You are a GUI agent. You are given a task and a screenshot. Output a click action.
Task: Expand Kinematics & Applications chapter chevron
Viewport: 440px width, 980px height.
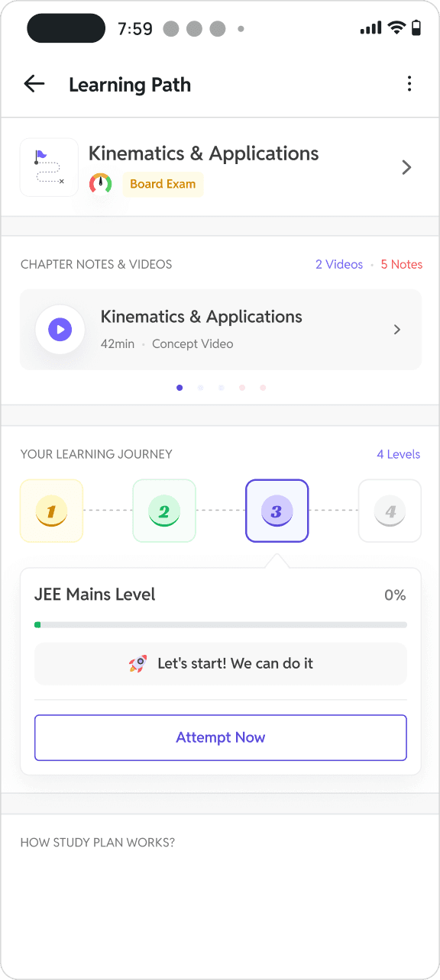point(406,167)
